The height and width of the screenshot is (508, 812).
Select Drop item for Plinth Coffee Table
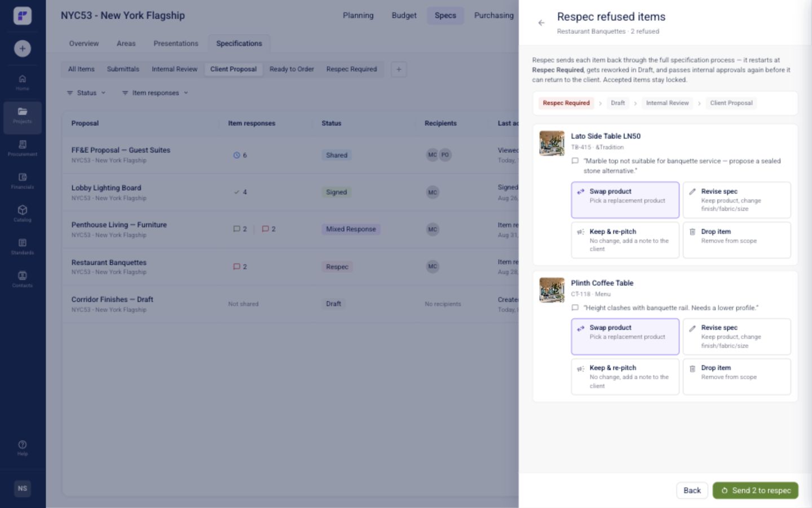coord(737,376)
